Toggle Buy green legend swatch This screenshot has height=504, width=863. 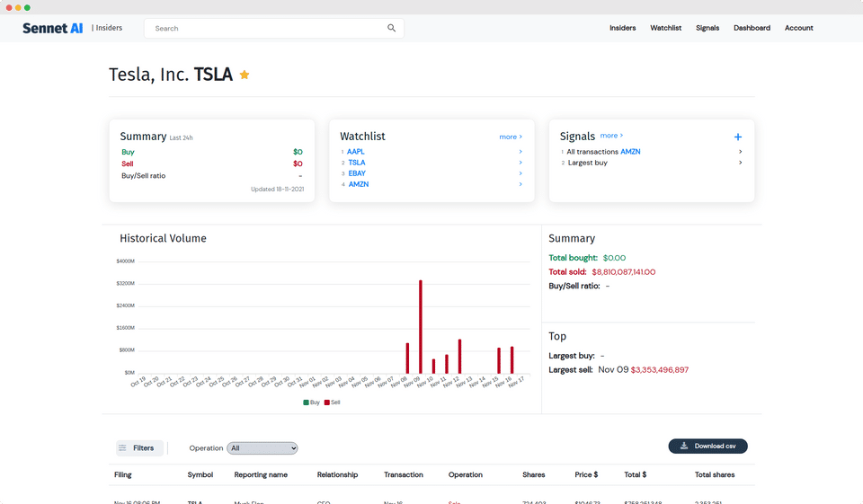(306, 402)
